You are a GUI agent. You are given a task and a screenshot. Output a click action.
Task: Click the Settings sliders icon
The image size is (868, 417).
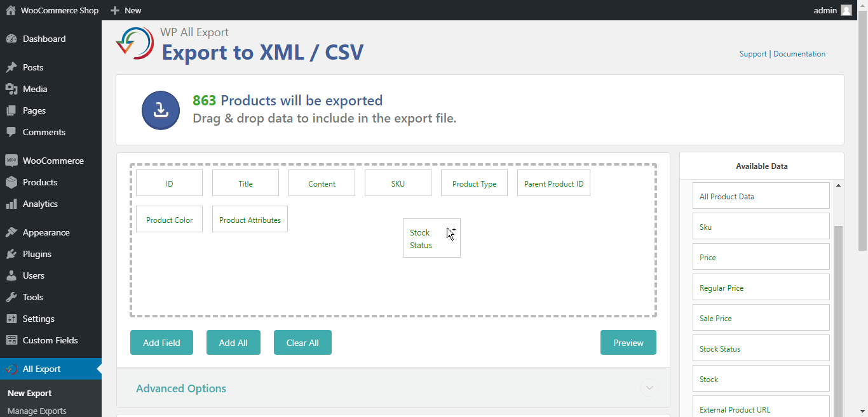[11, 319]
